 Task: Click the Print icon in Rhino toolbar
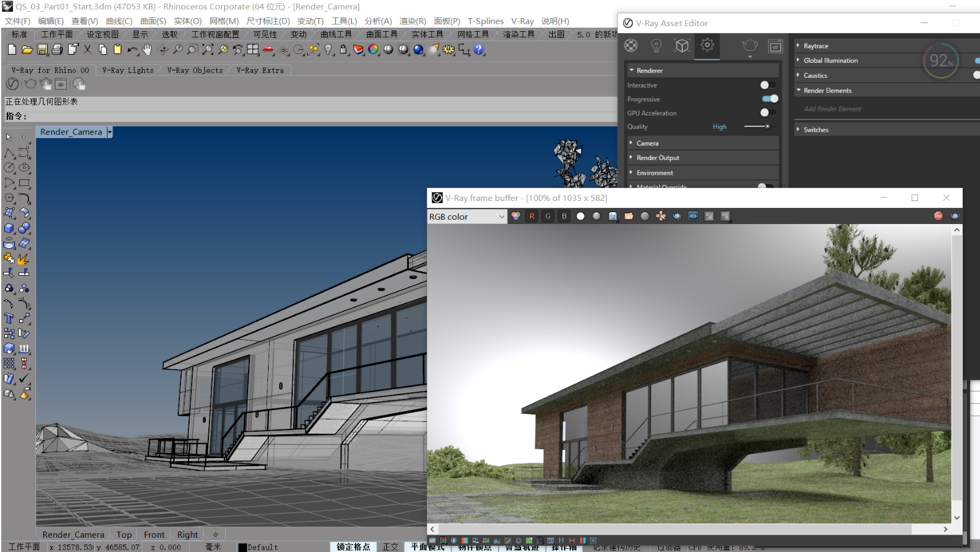[x=57, y=50]
